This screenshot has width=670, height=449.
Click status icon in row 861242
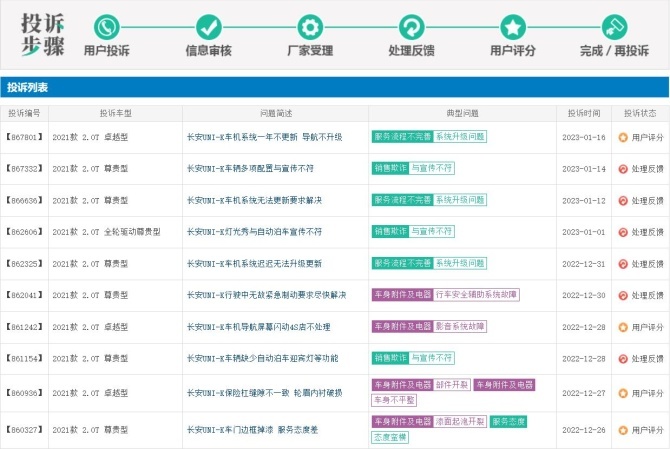[623, 327]
